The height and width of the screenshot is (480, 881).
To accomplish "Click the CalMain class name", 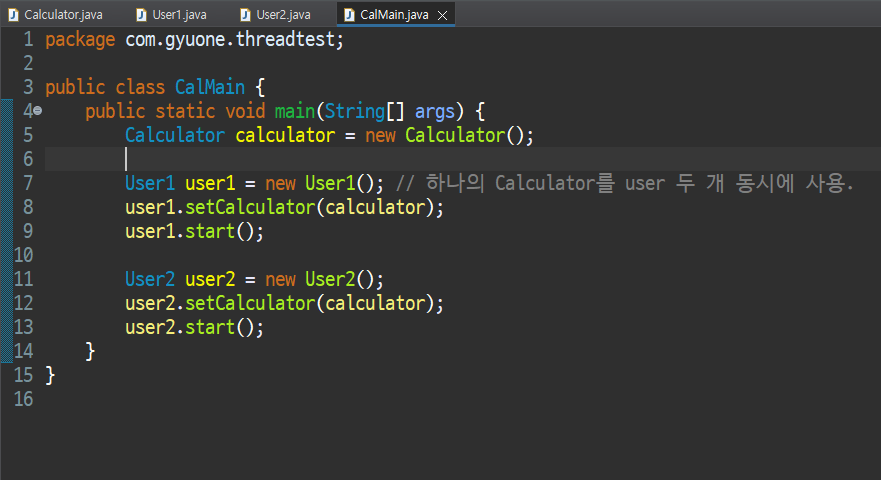I will [x=210, y=87].
